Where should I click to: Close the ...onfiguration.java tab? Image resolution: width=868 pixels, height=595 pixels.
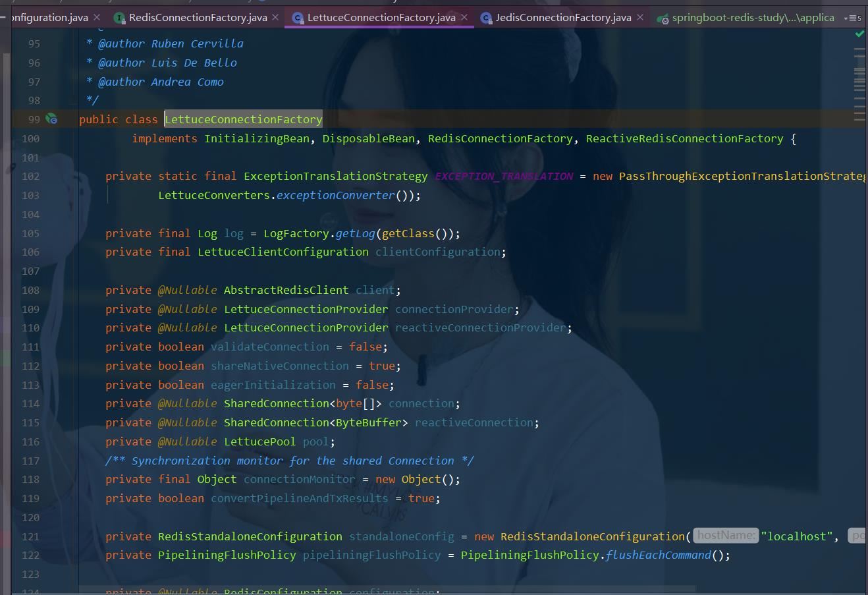pyautogui.click(x=97, y=18)
